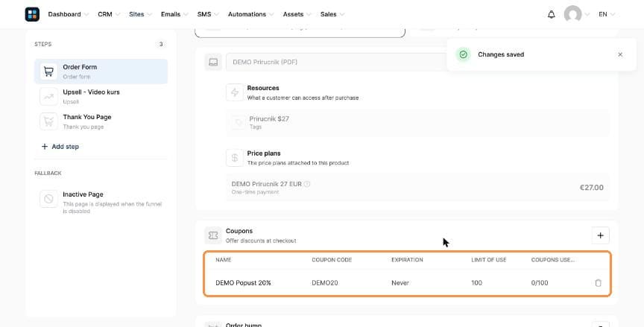
Task: Open the Automations dropdown menu
Action: 251,14
